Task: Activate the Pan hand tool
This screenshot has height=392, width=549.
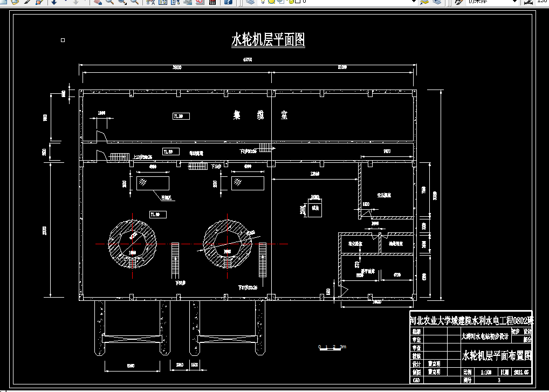Action: click(98, 2)
